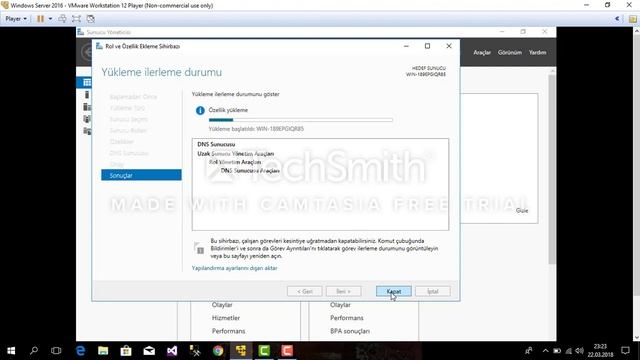Open the Windows Start menu
This screenshot has width=640, height=360.
11,351
